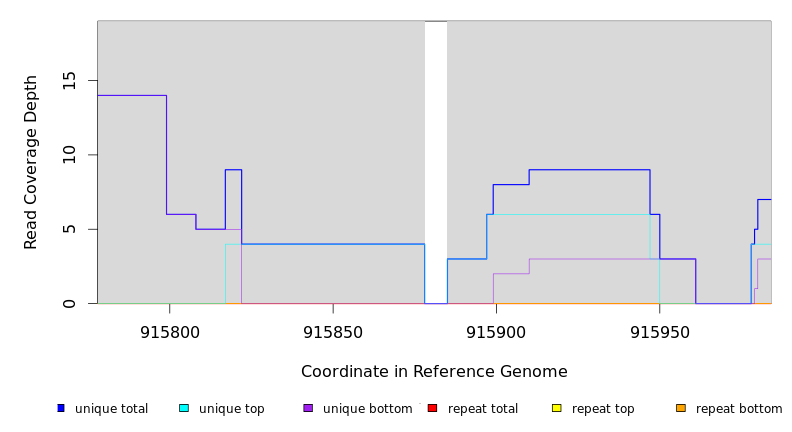Click the purple unique bottom legend swatch
This screenshot has height=432, width=792.
coord(308,408)
